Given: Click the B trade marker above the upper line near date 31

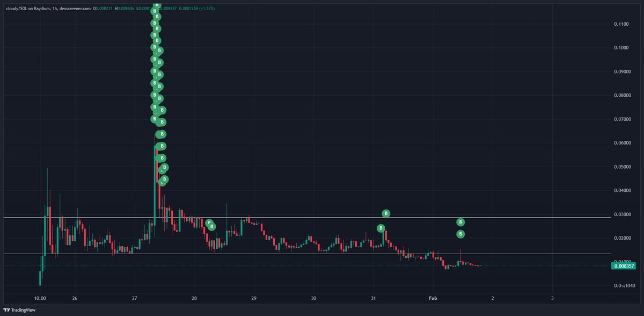Looking at the screenshot, I should [386, 213].
